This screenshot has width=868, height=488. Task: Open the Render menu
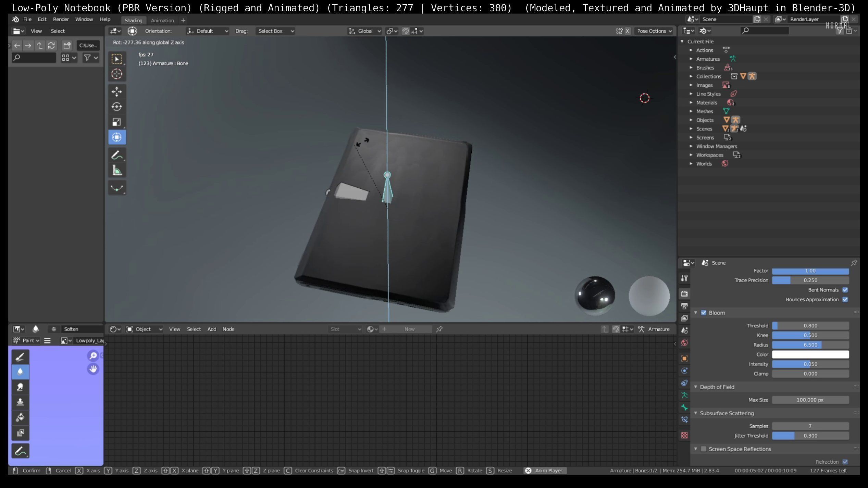(x=61, y=19)
